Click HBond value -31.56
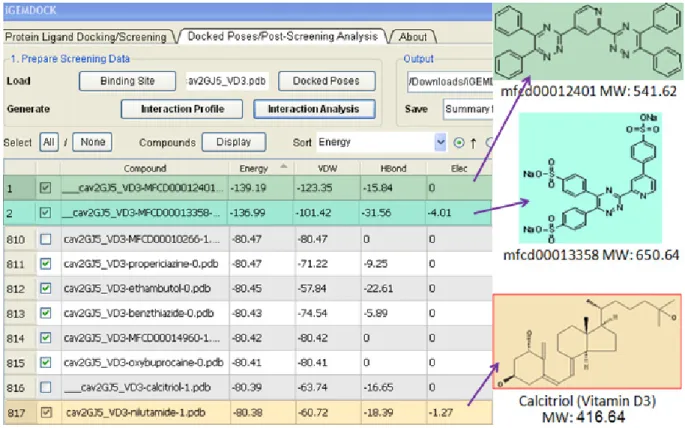Image resolution: width=685 pixels, height=428 pixels. pos(379,213)
